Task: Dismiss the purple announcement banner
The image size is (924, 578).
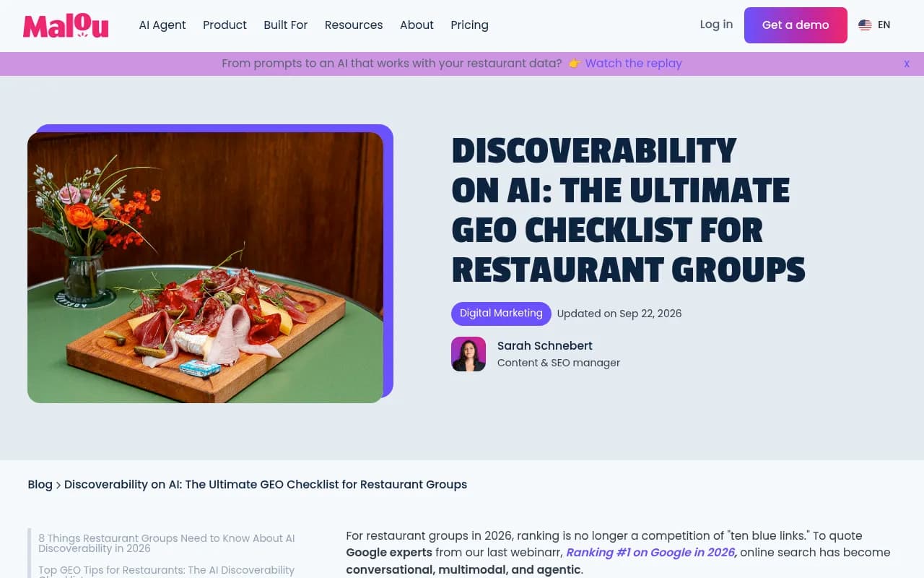Action: (x=907, y=64)
